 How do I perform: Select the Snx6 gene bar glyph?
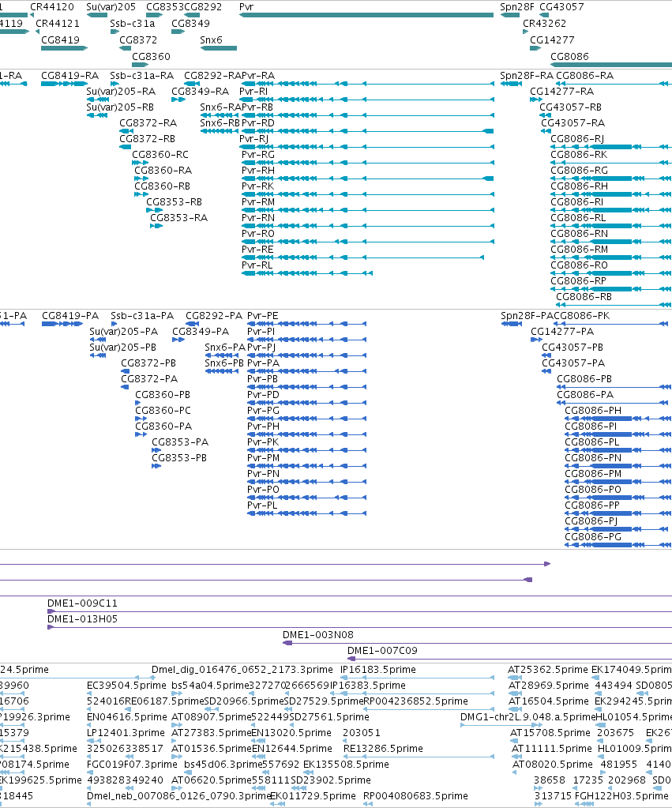click(219, 48)
